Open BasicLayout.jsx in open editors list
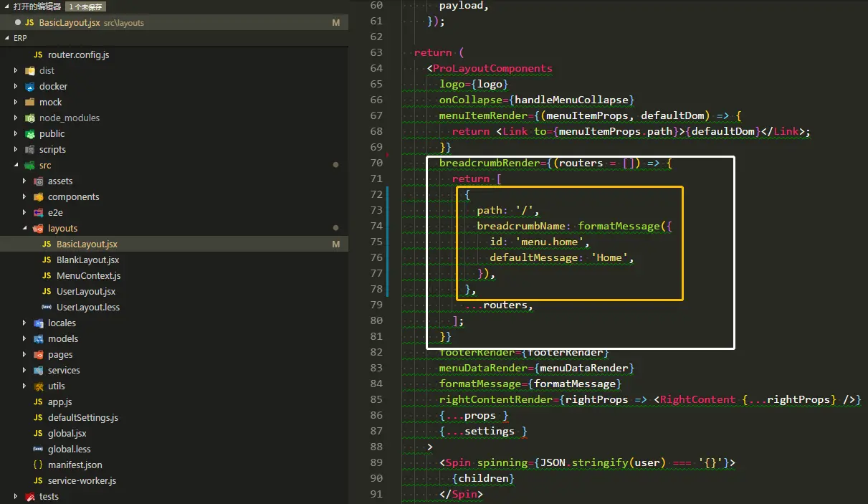Viewport: 868px width, 504px height. (174, 22)
